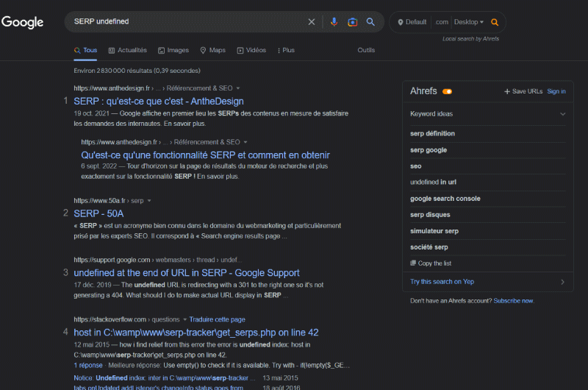588x390 pixels.
Task: Open dropdown arrow beside second anthedesign.fr URL
Action: tap(245, 142)
